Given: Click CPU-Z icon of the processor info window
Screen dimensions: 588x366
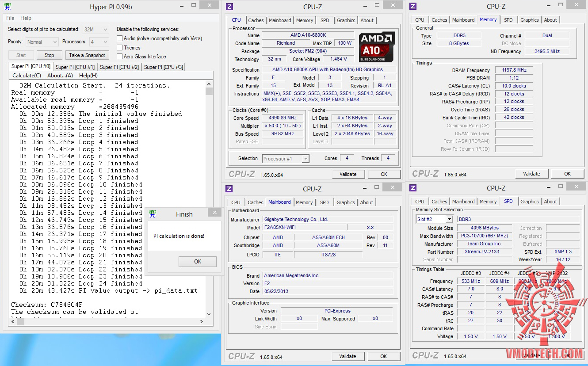Looking at the screenshot, I should click(x=229, y=7).
